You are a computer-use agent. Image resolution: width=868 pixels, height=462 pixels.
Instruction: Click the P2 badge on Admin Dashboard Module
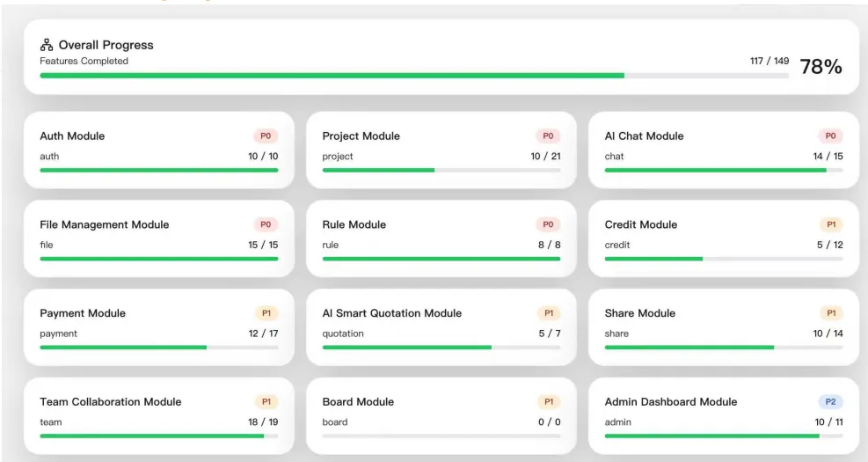point(830,402)
